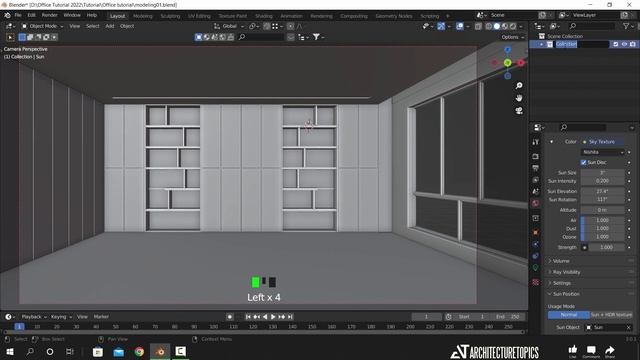Select Sun + HDR texture usage mode
The height and width of the screenshot is (360, 640).
(611, 315)
